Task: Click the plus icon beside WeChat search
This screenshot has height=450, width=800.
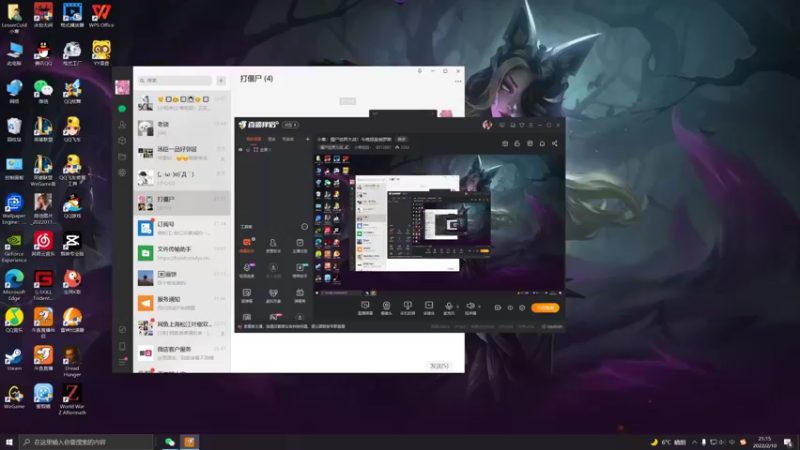Action: pos(221,81)
